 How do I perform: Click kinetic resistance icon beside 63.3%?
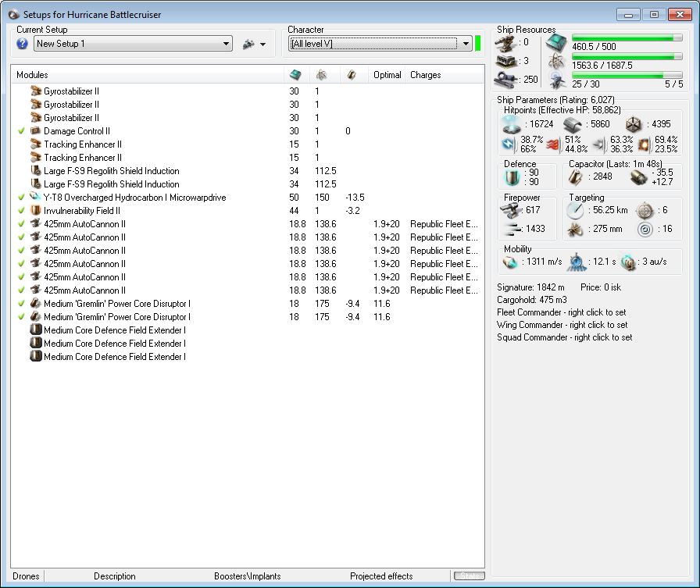(599, 144)
